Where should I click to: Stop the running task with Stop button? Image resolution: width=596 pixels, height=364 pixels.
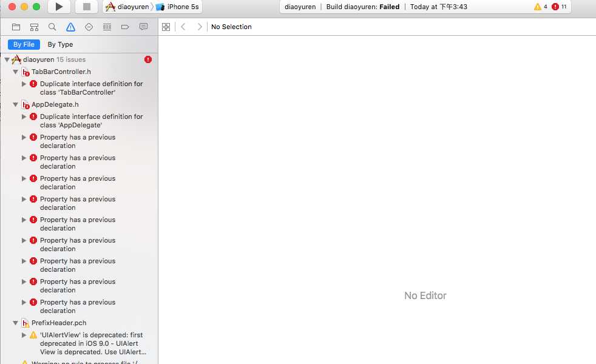(87, 7)
